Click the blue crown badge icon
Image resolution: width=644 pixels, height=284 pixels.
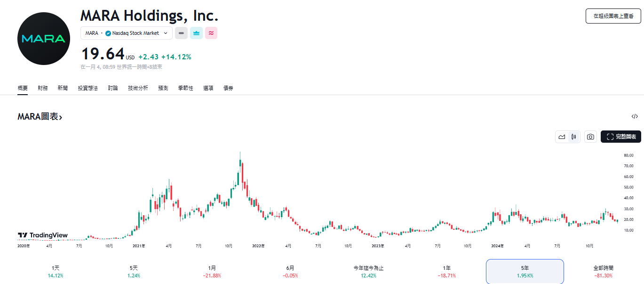[x=196, y=33]
